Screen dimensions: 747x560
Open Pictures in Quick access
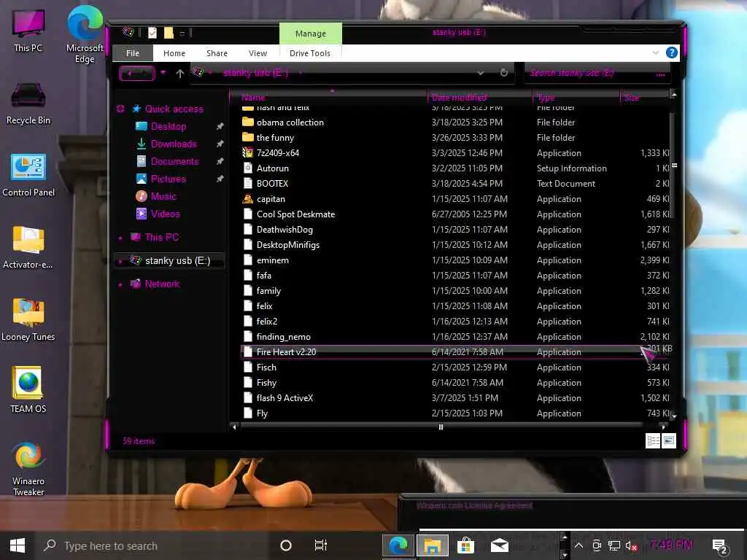click(x=169, y=179)
